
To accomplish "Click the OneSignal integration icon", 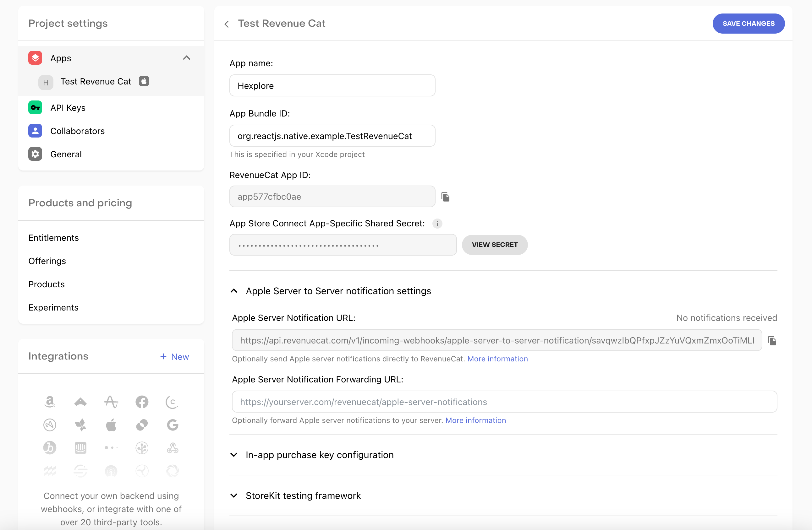I will tap(111, 471).
